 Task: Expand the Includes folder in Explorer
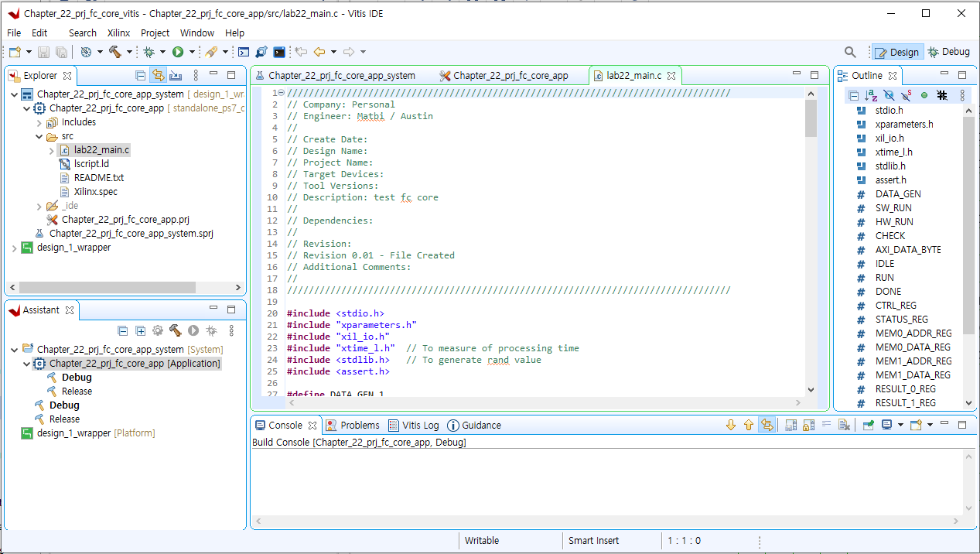[39, 122]
